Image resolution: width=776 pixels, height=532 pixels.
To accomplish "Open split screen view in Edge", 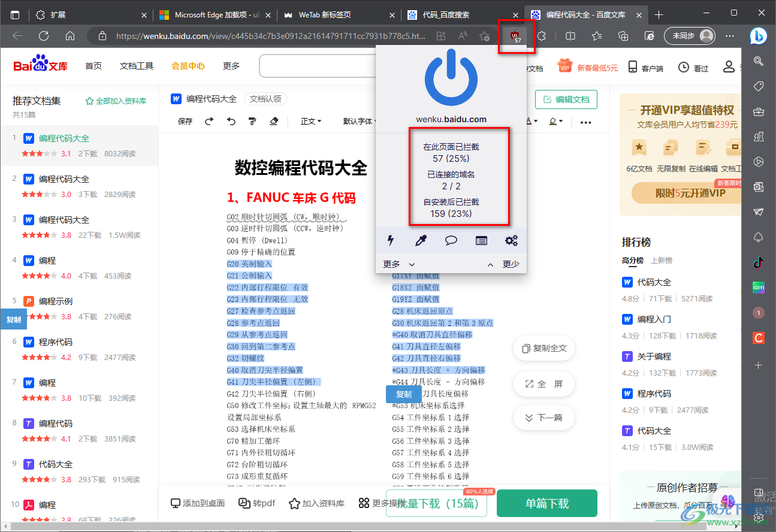I will click(570, 36).
